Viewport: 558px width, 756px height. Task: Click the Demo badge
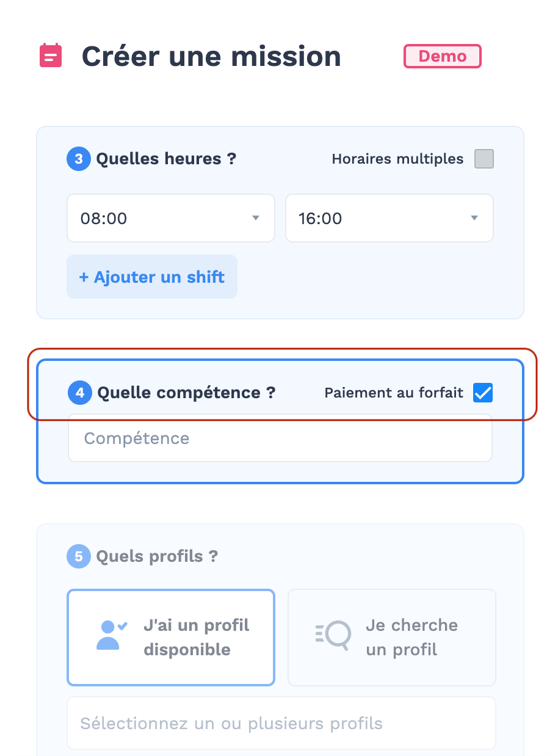click(443, 56)
